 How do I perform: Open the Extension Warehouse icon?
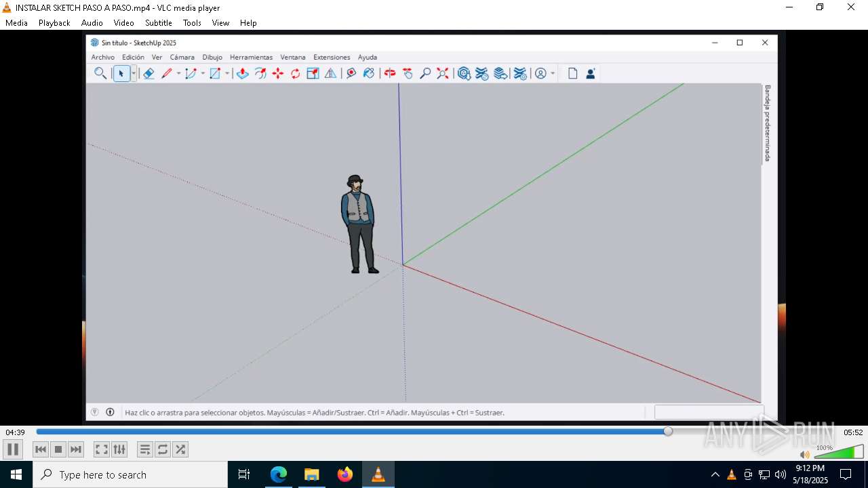(x=482, y=73)
